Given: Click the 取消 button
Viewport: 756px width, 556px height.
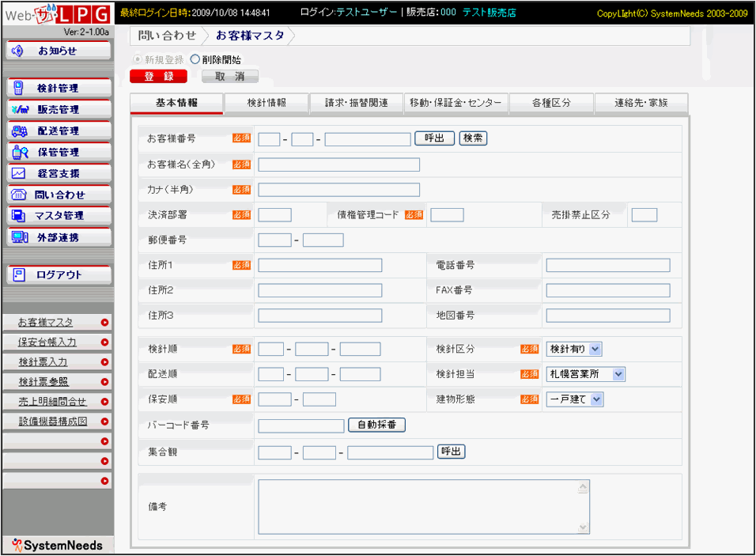Looking at the screenshot, I should coord(230,76).
